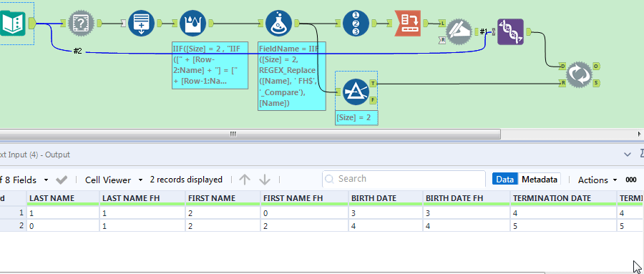The image size is (644, 274).
Task: Select the Dynamic Rename pencil tool
Action: 459,31
